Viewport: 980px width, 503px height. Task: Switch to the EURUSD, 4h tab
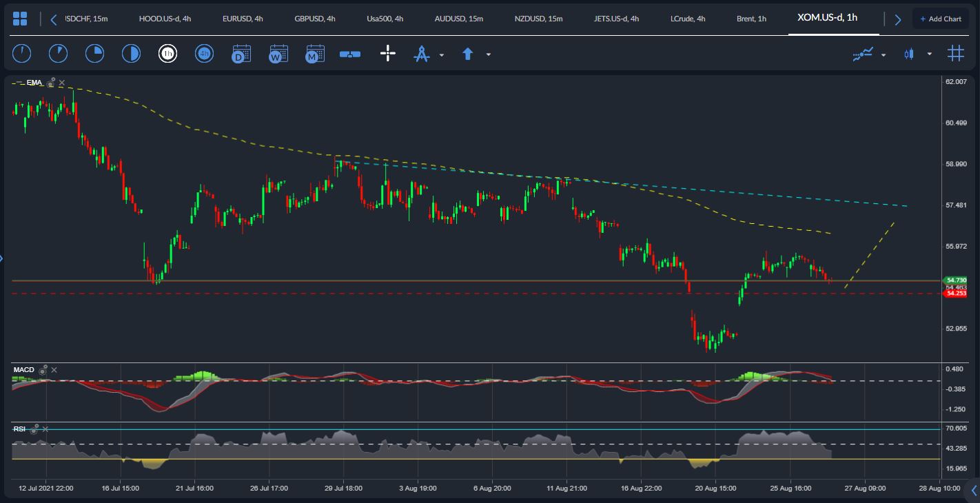coord(243,19)
